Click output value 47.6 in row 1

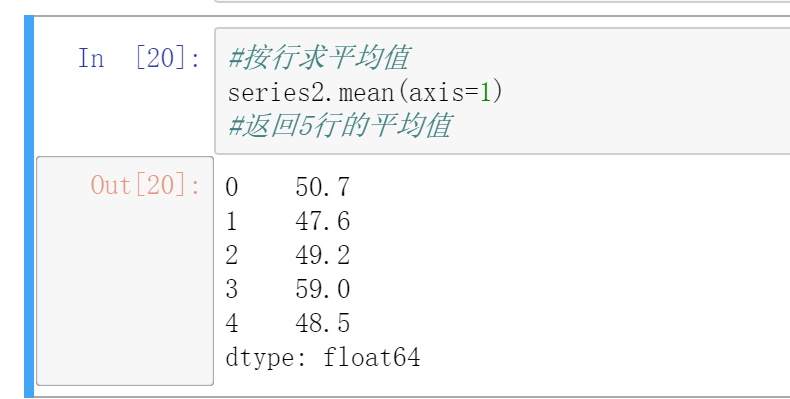[322, 221]
